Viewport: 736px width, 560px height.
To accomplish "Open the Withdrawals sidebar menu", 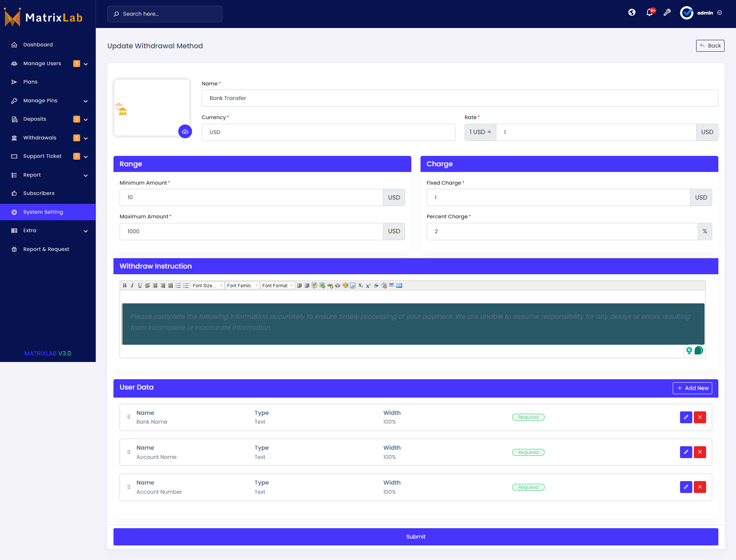I will [x=40, y=138].
